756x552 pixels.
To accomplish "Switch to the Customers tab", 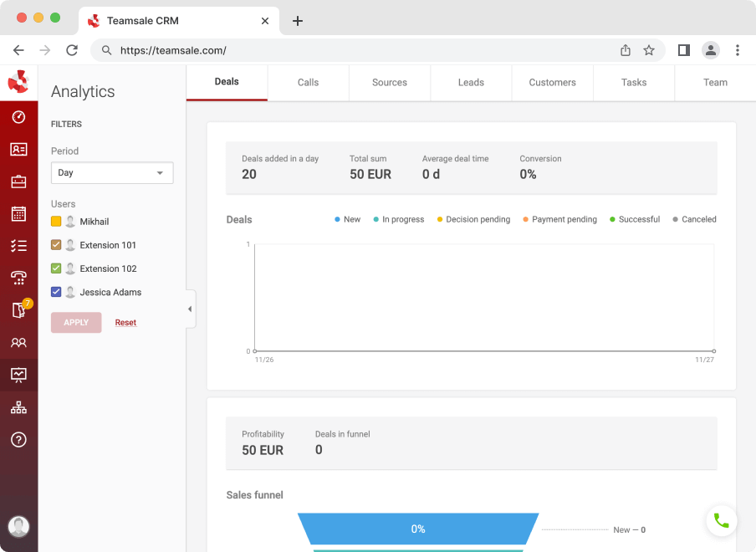I will tap(553, 83).
